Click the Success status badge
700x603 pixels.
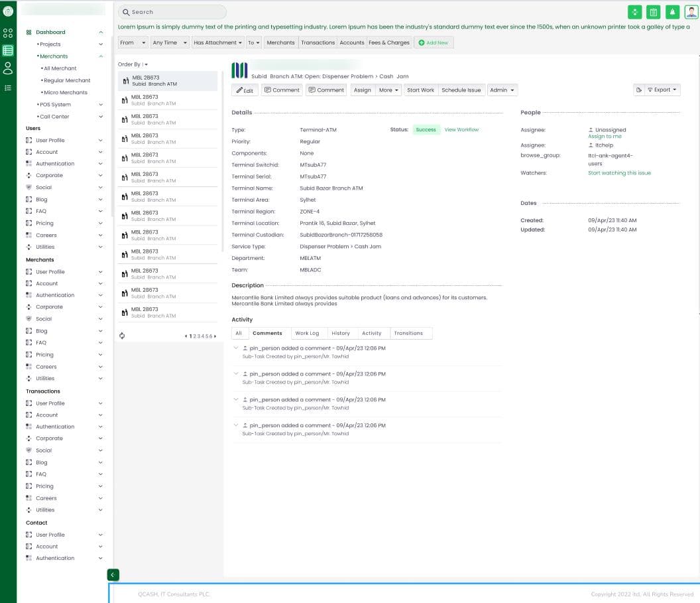pos(426,129)
